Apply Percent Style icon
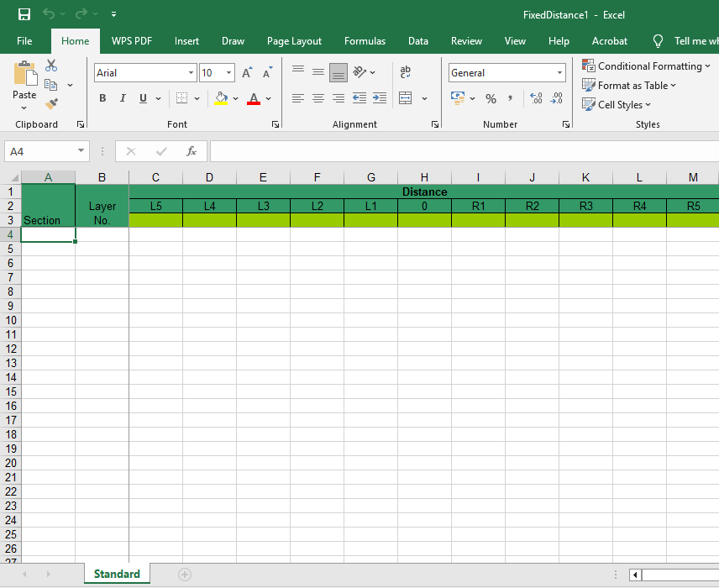Viewport: 719px width, 588px height. [491, 98]
